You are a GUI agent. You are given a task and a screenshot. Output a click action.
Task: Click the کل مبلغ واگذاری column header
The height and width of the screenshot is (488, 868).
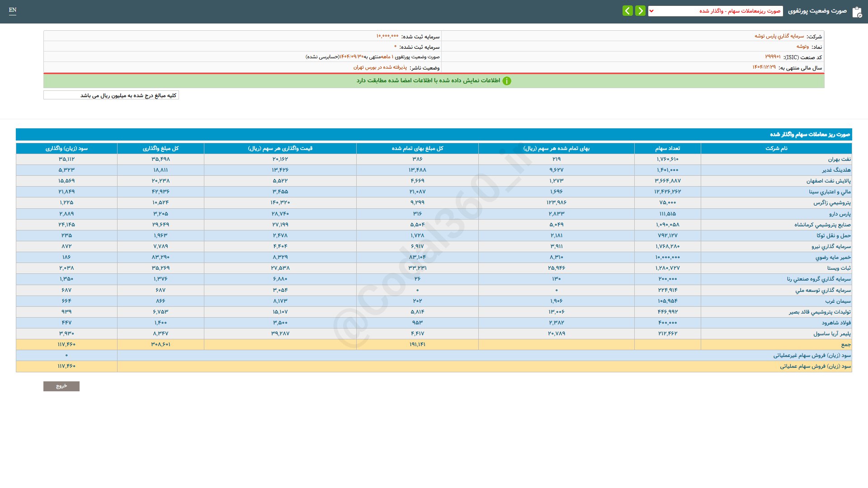(160, 148)
